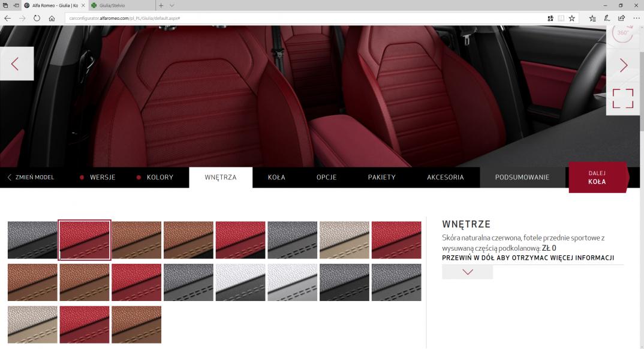The image size is (644, 349).
Task: Choose first-row third swatch, brown leather
Action: [136, 240]
